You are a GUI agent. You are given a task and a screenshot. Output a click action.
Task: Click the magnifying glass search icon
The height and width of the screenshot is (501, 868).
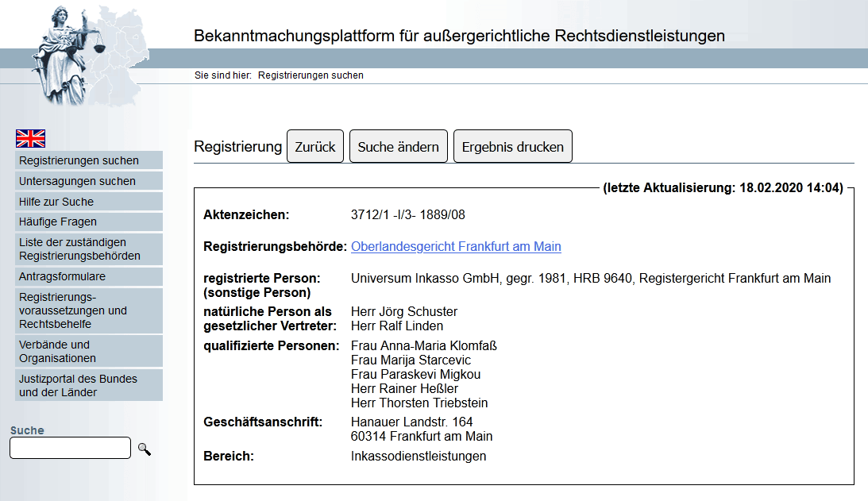coord(144,448)
